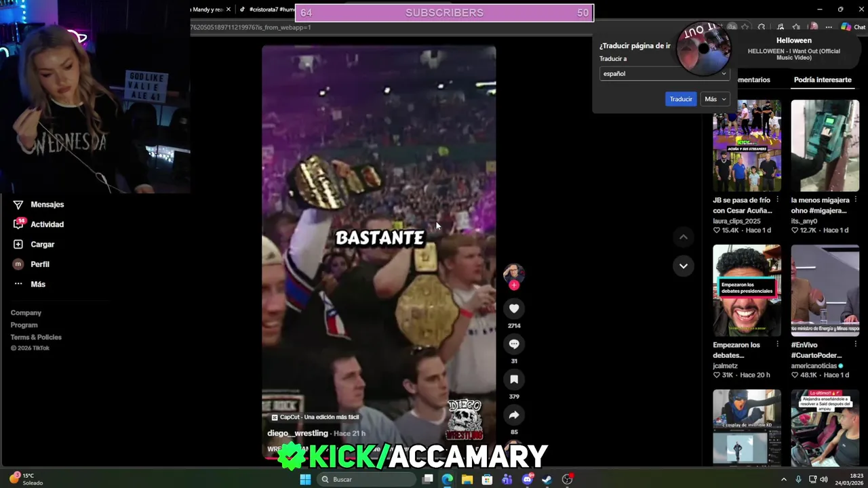Close the Mandy browser tab
The width and height of the screenshot is (868, 488).
tap(228, 9)
